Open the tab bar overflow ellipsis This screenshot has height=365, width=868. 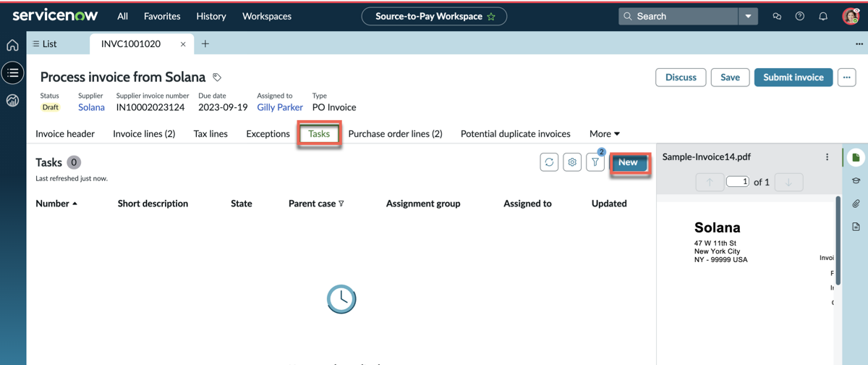pyautogui.click(x=859, y=44)
